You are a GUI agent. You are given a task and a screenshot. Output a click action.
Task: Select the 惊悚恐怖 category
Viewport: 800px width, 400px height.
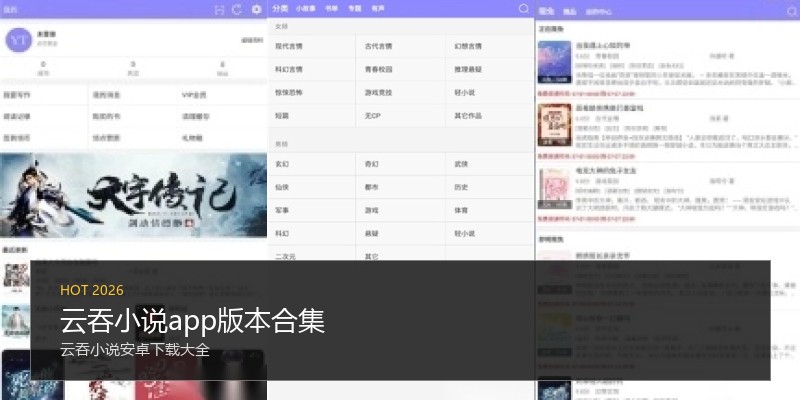click(289, 93)
